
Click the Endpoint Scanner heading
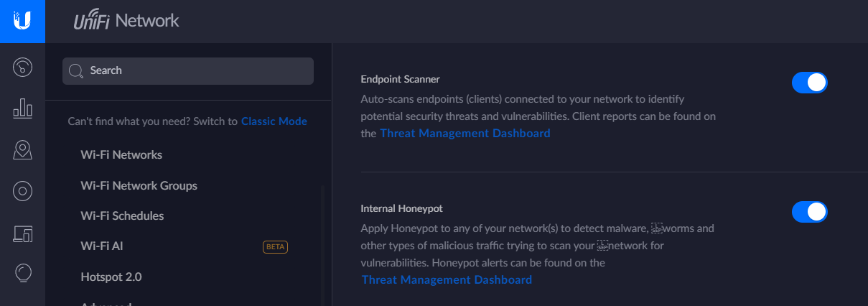click(400, 79)
